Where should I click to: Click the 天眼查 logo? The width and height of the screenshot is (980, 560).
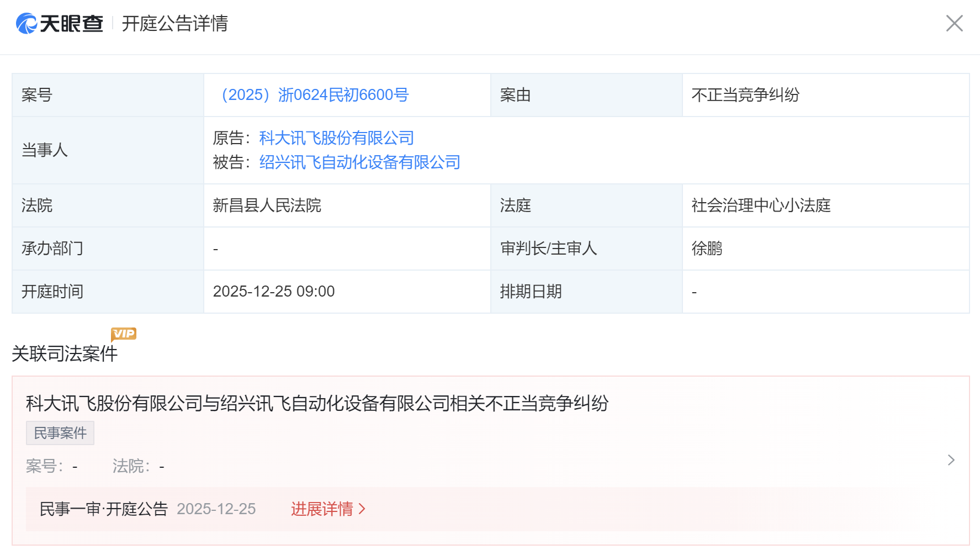point(60,23)
